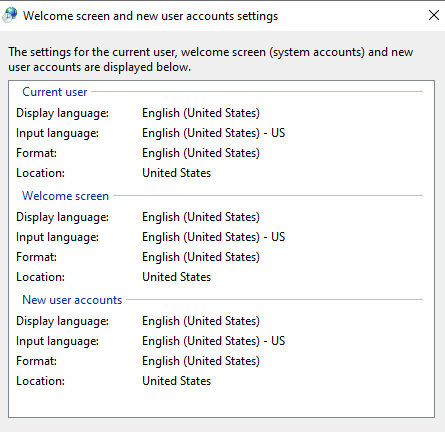
Task: Click 'Location:' label under New user accounts
Action: click(40, 381)
